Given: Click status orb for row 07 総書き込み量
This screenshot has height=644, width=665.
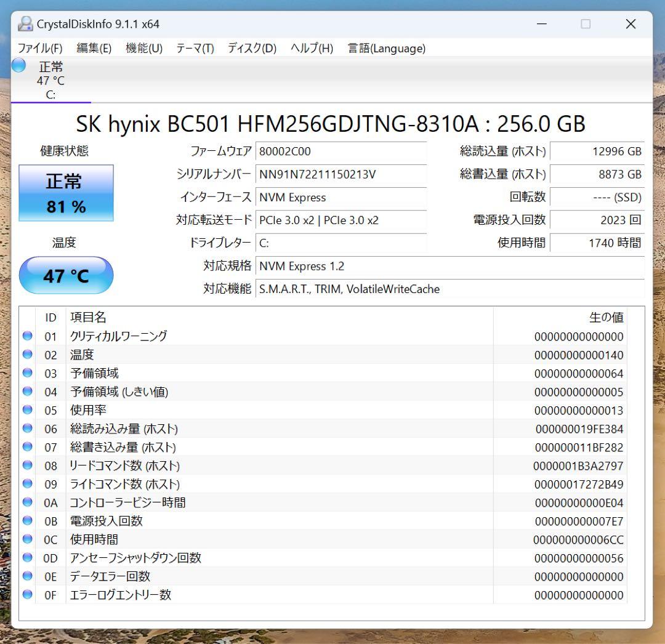Looking at the screenshot, I should tap(28, 446).
